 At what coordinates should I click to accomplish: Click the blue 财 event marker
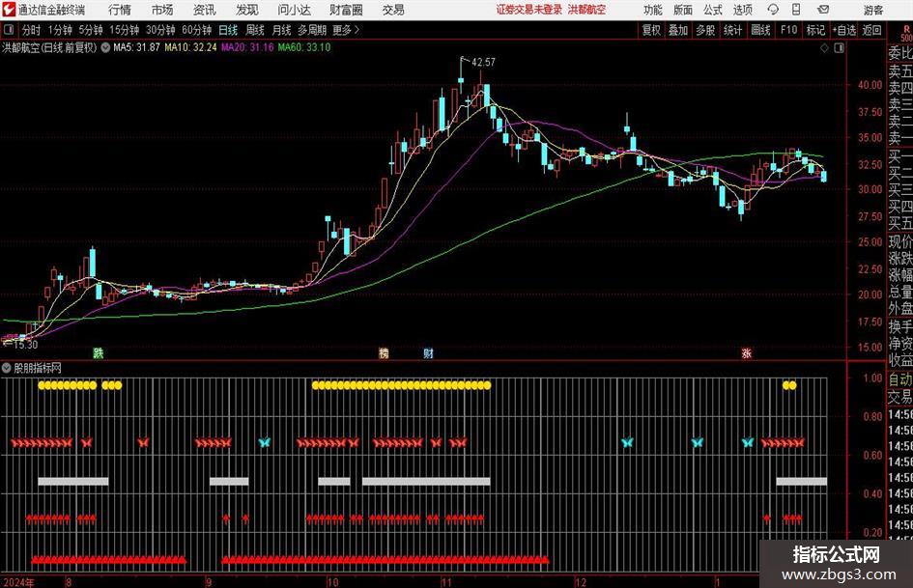pyautogui.click(x=429, y=352)
